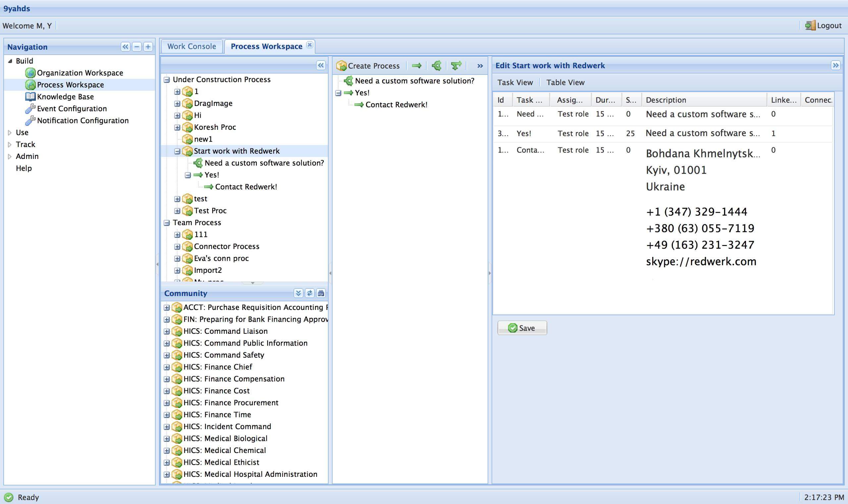The image size is (848, 504).
Task: Click the plus icon in Navigation header
Action: (148, 47)
